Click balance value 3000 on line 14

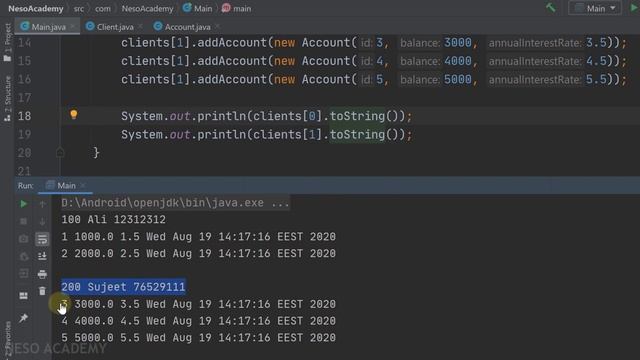[x=458, y=43]
